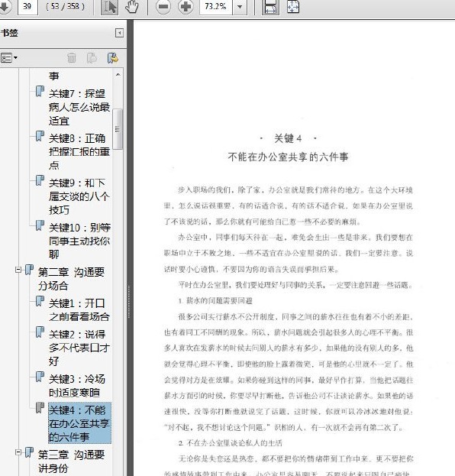455x476 pixels.
Task: Collapse the 第二章 沟通要分场合 tree node
Action: (18, 270)
